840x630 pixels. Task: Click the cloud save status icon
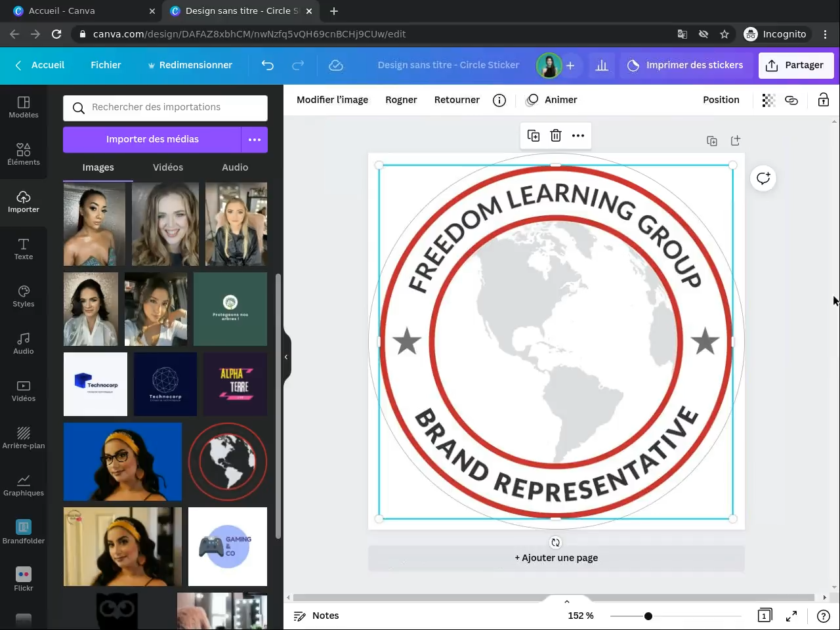point(336,65)
